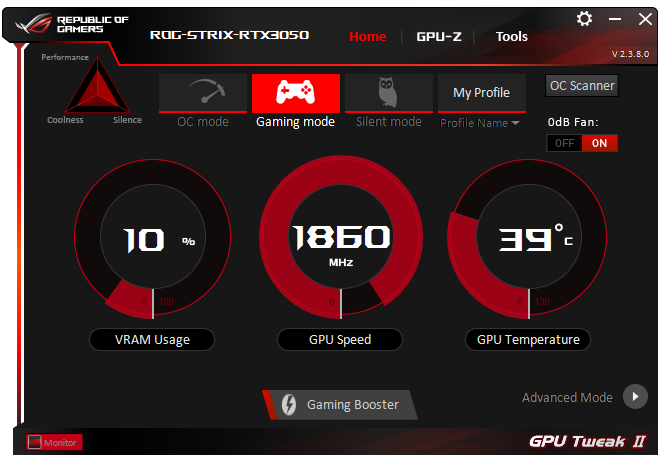Viewport: 660px width, 455px height.
Task: Expand the Profile Name dropdown
Action: [x=480, y=123]
